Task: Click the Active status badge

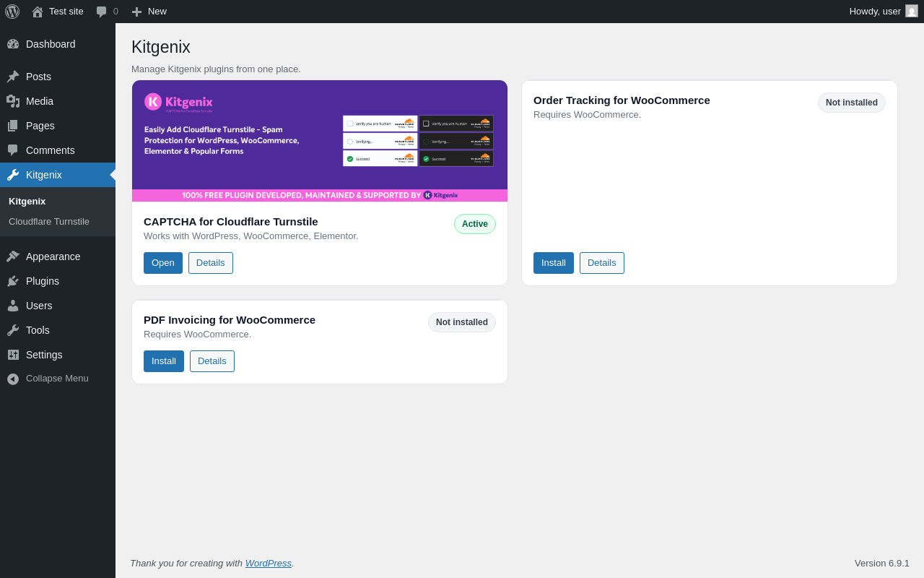Action: click(475, 224)
